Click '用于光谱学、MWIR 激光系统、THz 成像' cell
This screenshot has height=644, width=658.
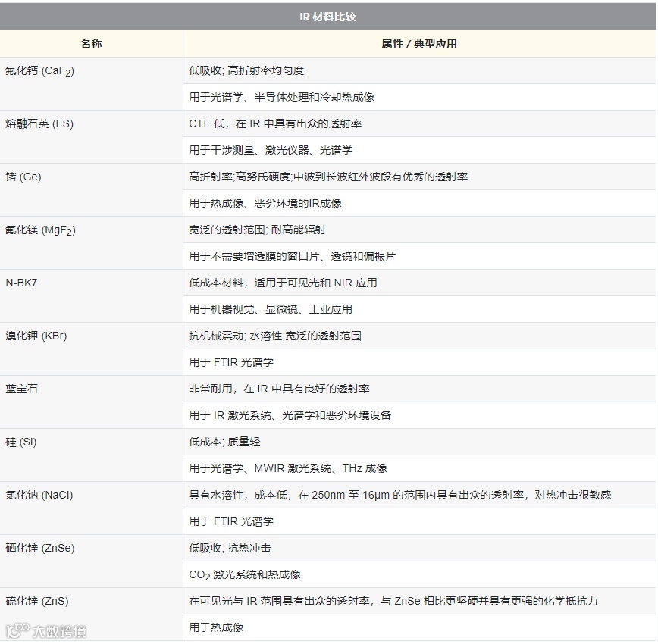[x=419, y=468]
